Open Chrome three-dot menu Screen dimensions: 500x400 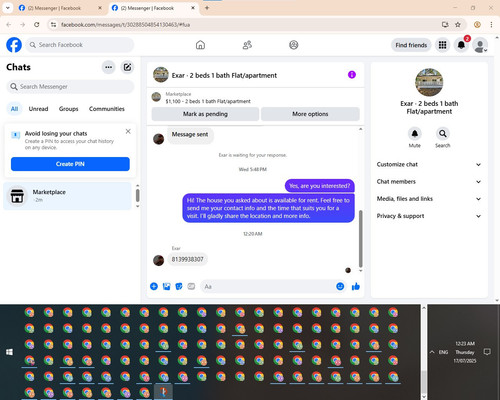click(491, 25)
